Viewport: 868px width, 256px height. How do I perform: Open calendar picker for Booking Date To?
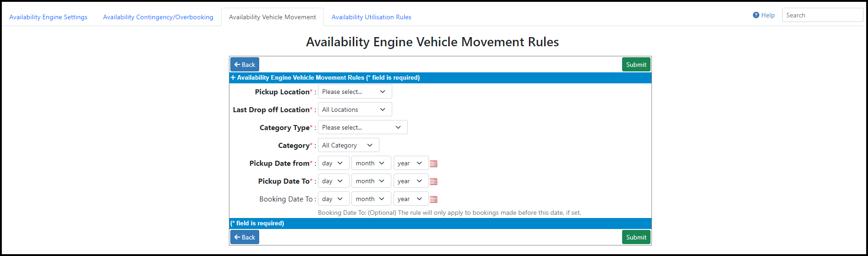coord(434,199)
